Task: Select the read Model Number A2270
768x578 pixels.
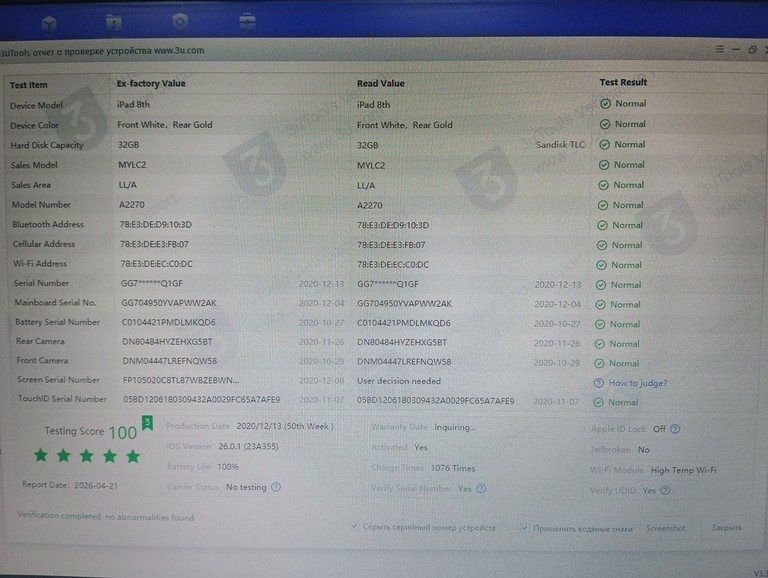Action: 370,205
